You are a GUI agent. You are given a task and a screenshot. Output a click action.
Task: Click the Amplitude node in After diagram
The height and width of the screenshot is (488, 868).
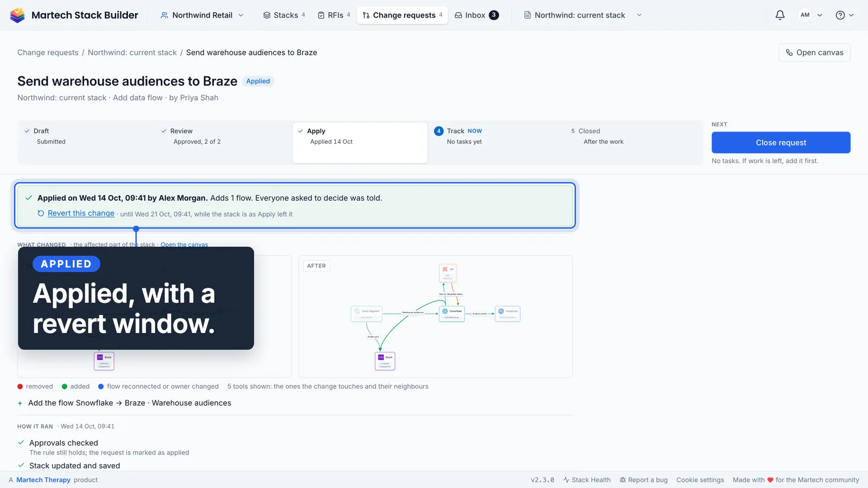click(x=508, y=313)
